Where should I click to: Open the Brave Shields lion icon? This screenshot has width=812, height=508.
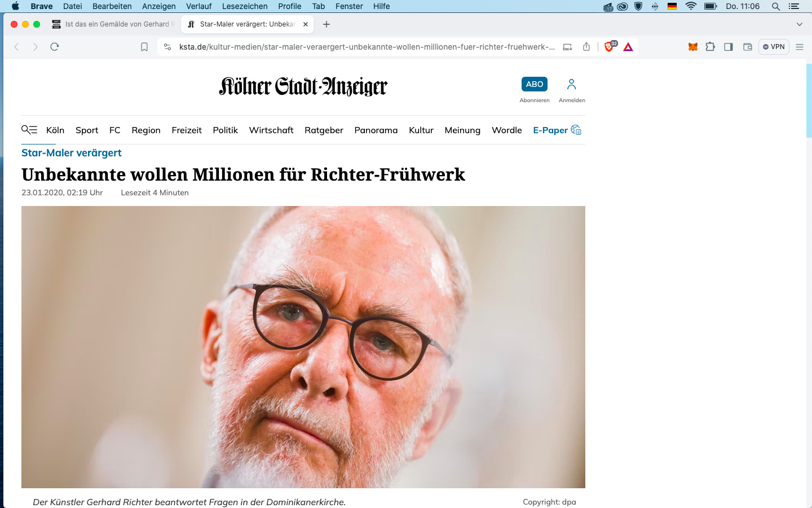click(x=610, y=47)
